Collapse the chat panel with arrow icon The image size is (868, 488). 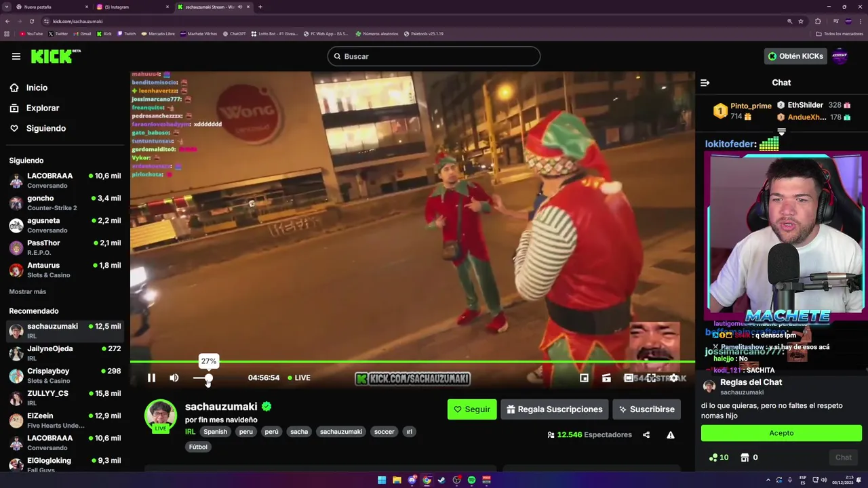pos(705,83)
